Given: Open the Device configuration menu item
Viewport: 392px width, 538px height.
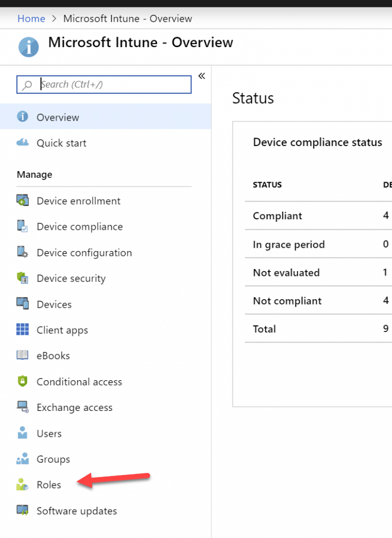Looking at the screenshot, I should click(84, 253).
